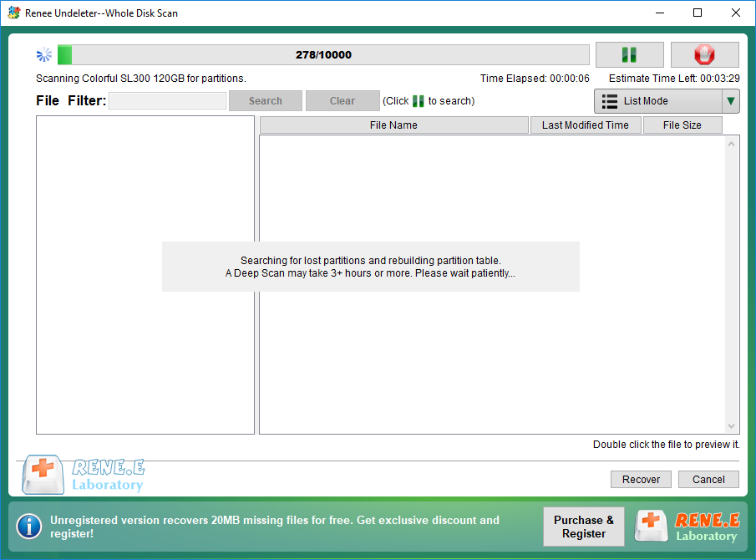Image resolution: width=756 pixels, height=560 pixels.
Task: Click 'Scanning Colorful SL300 120GB for partitions.' status
Action: (x=141, y=78)
